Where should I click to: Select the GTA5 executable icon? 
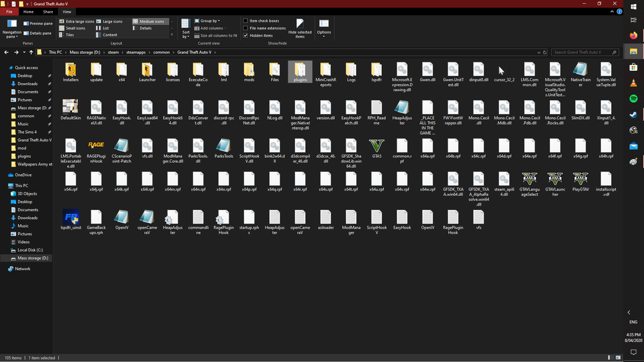377,145
